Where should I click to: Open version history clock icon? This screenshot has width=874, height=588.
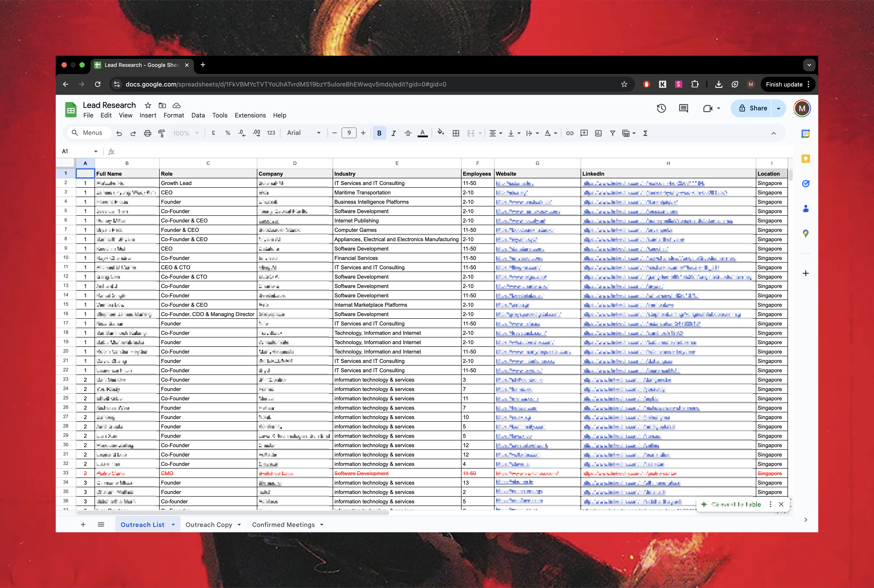(661, 108)
